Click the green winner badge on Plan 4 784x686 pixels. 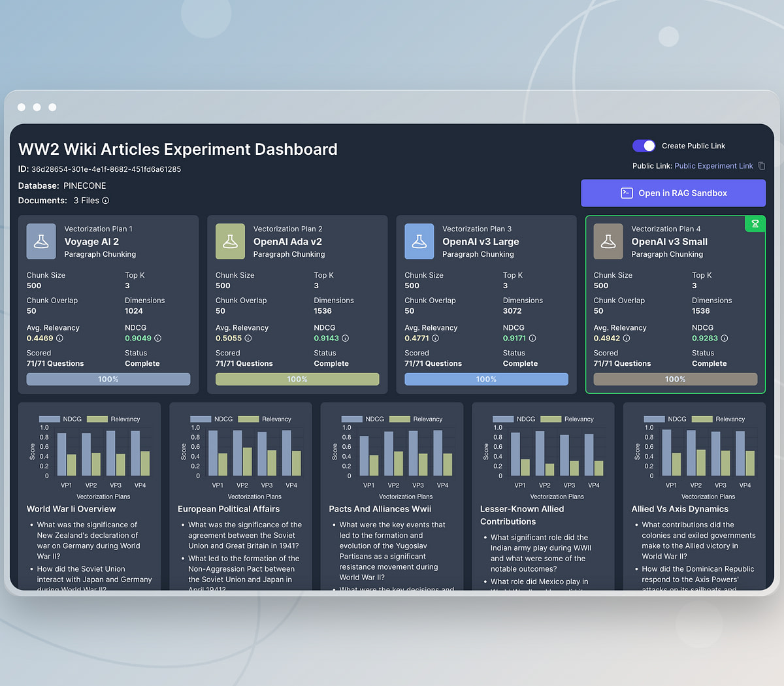click(x=755, y=224)
